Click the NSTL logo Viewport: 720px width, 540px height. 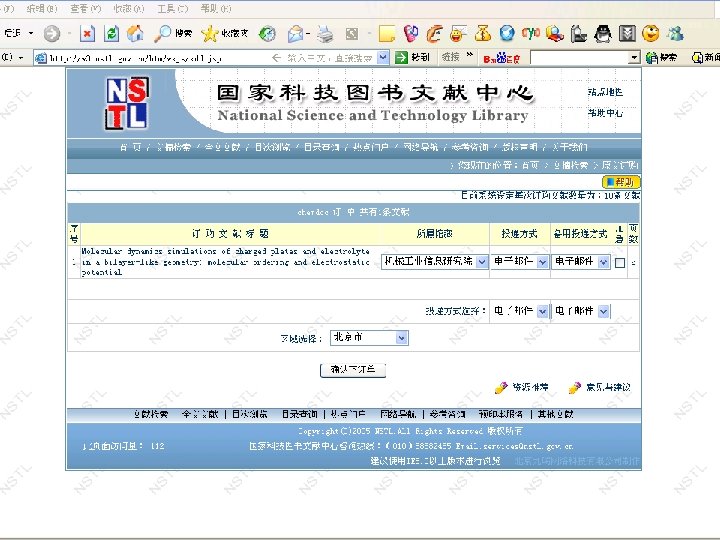coord(127,103)
